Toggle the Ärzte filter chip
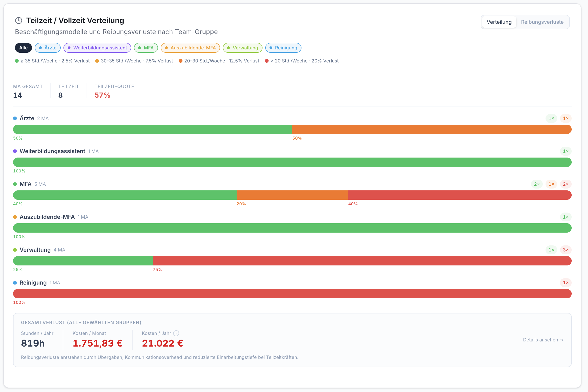Image resolution: width=588 pixels, height=392 pixels. pos(48,48)
